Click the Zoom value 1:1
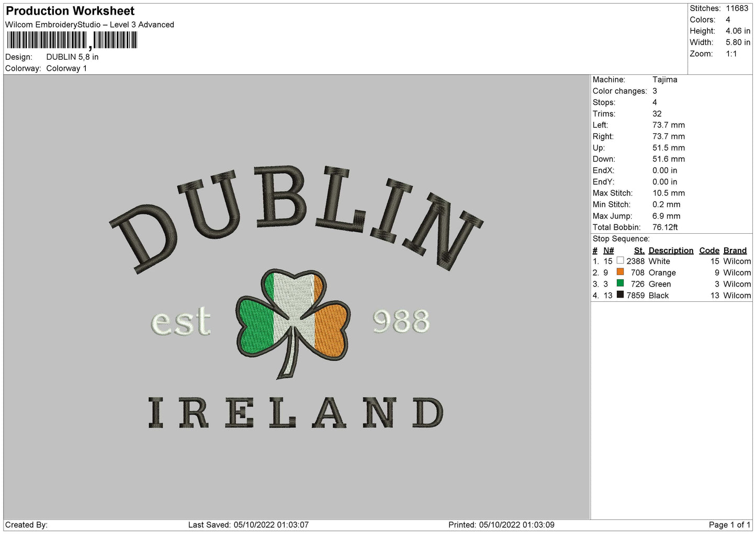 (731, 54)
